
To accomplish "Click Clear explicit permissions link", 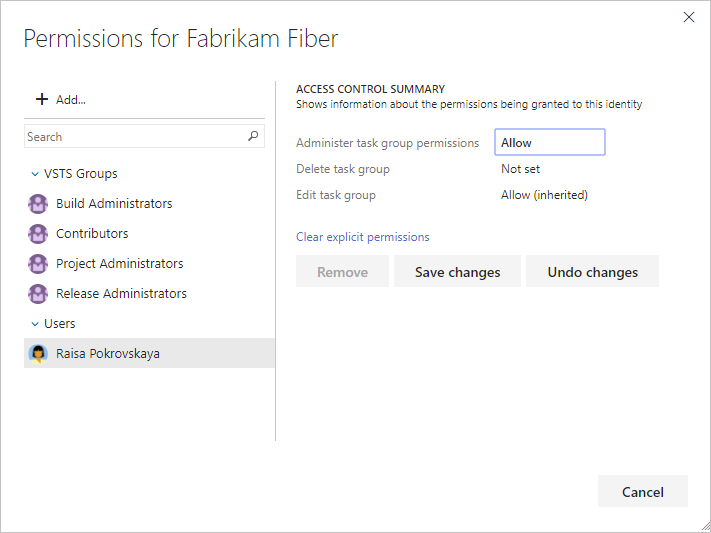I will coord(363,237).
